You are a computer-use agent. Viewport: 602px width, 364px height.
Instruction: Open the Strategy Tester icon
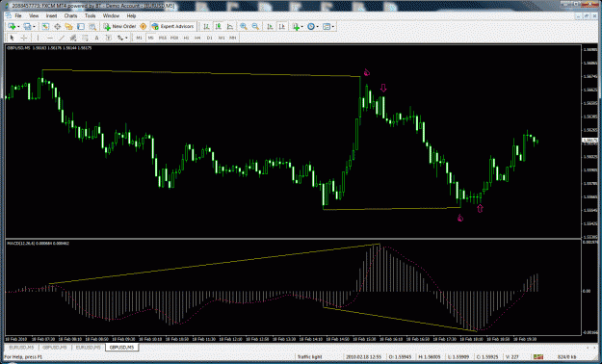point(92,27)
